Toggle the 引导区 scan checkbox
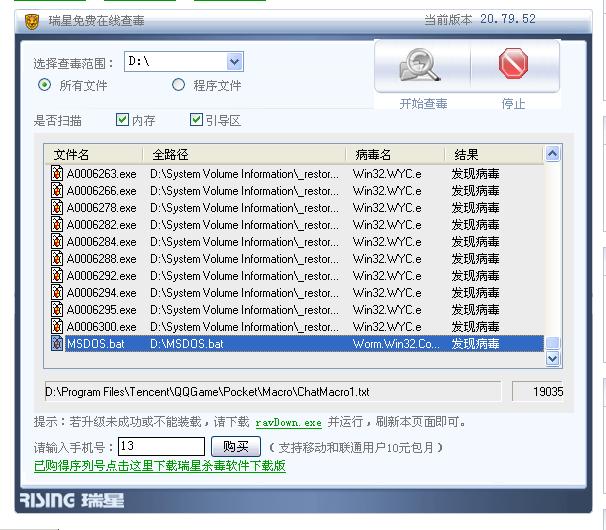 pyautogui.click(x=196, y=119)
